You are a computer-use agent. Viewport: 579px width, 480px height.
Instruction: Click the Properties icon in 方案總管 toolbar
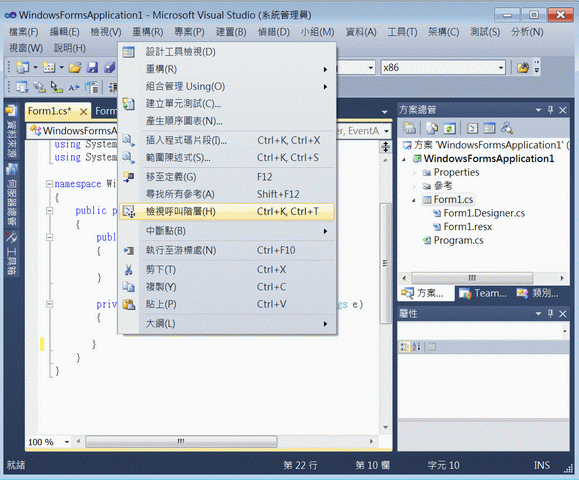tap(409, 128)
